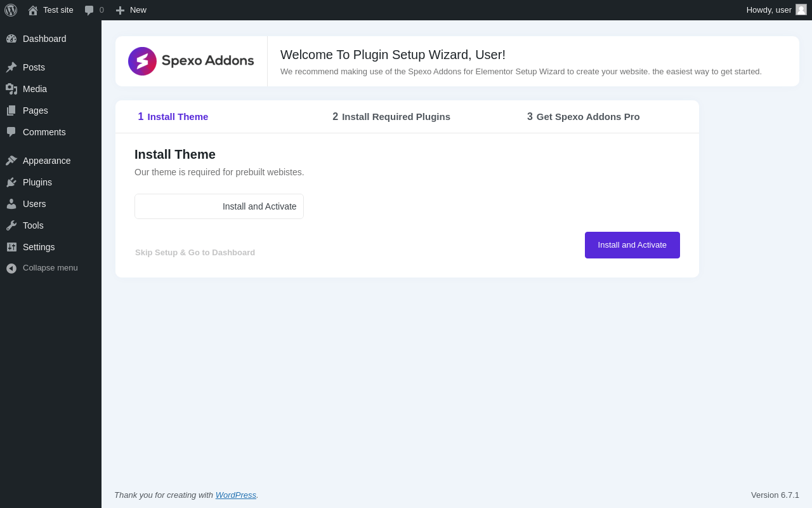Select step 1 Install Theme tab
Image resolution: width=812 pixels, height=508 pixels.
(173, 117)
